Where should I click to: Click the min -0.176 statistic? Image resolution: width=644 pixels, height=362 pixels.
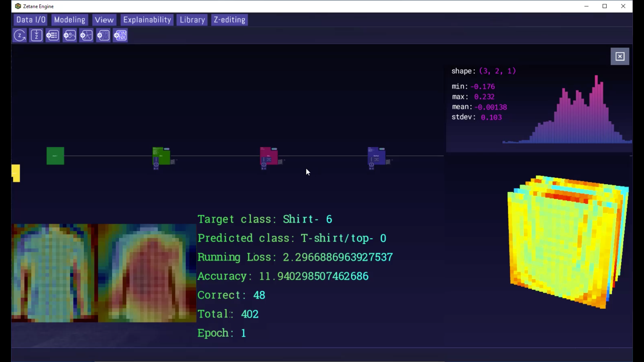tap(473, 86)
